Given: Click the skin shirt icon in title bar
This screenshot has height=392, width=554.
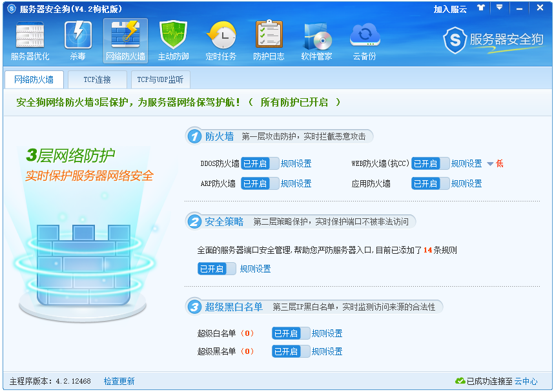Looking at the screenshot, I should (x=481, y=7).
